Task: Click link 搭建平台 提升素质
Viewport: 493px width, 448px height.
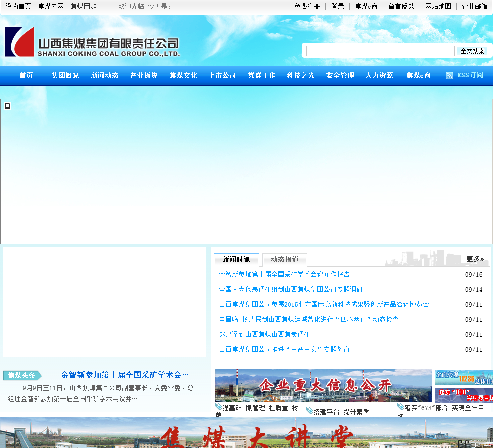Action: pyautogui.click(x=341, y=412)
